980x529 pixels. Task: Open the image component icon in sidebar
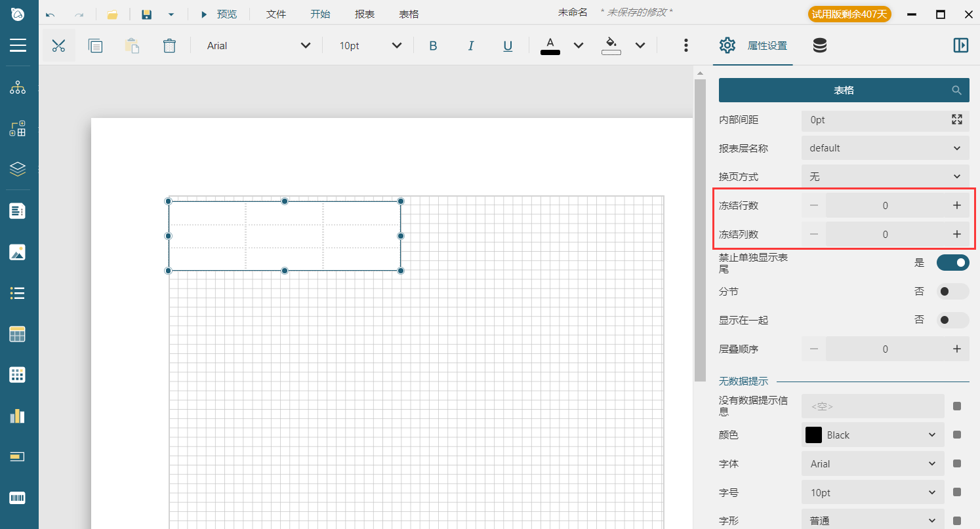18,252
